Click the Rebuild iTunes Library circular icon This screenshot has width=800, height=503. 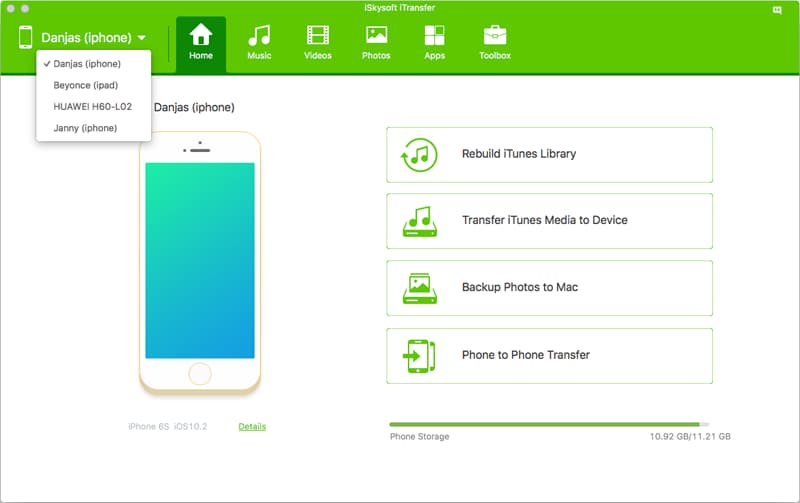[419, 155]
